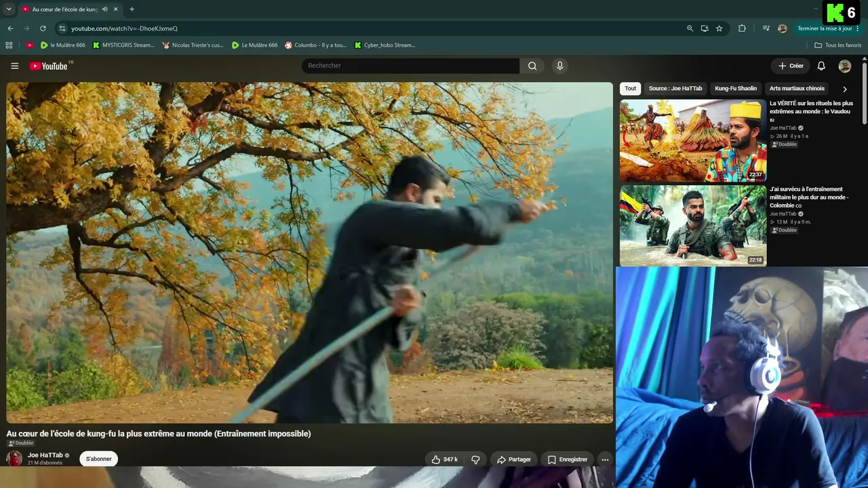Start a voice search with the microphone
This screenshot has height=488, width=868.
pyautogui.click(x=559, y=66)
